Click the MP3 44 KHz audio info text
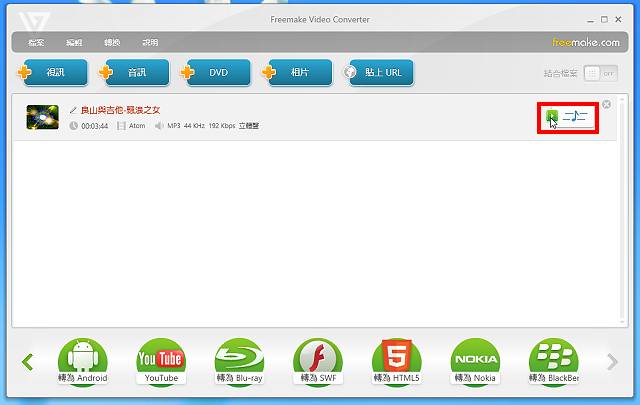Image resolution: width=640 pixels, height=405 pixels. click(213, 126)
